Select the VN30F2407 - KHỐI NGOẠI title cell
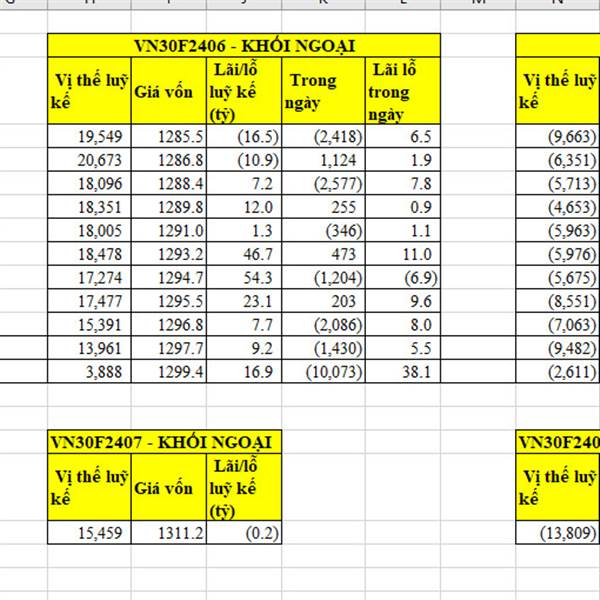The image size is (600, 600). (x=165, y=442)
